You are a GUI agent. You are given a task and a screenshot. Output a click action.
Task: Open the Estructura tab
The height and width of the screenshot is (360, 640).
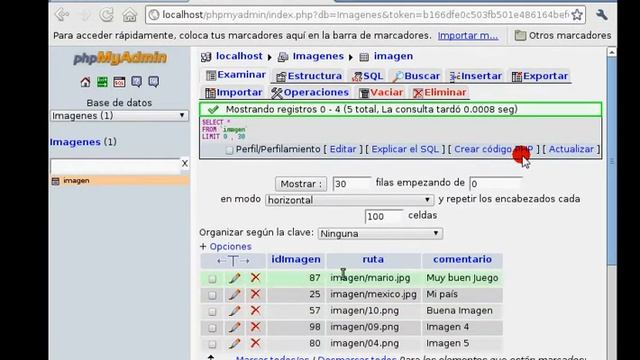(309, 76)
